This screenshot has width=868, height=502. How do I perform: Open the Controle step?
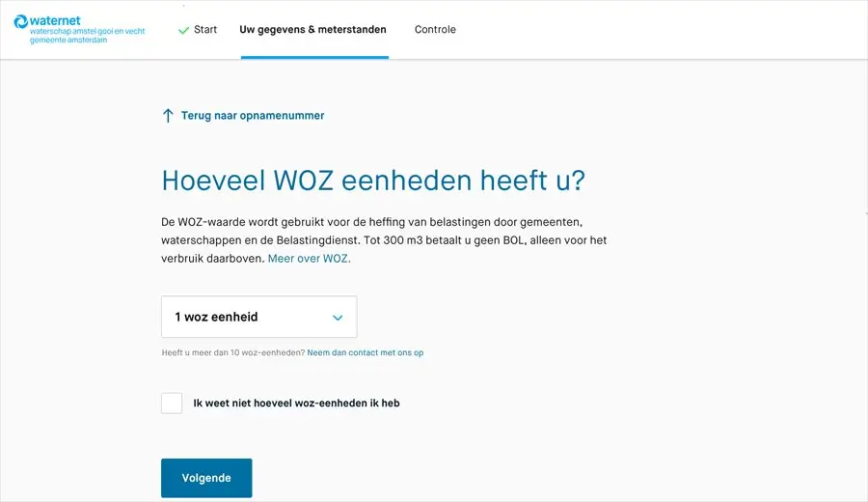435,29
